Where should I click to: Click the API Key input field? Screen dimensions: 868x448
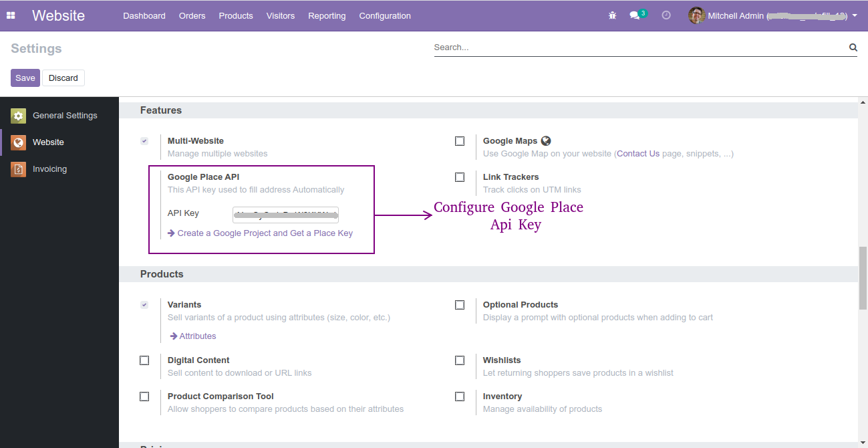pos(286,215)
